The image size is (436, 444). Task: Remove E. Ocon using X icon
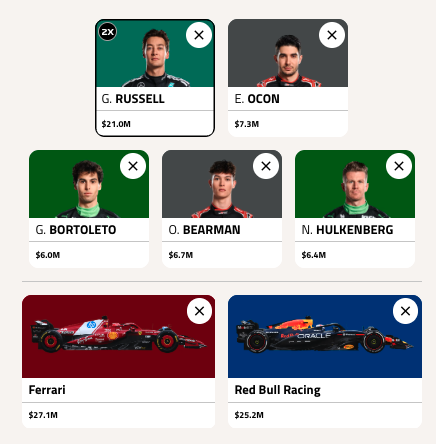click(332, 35)
